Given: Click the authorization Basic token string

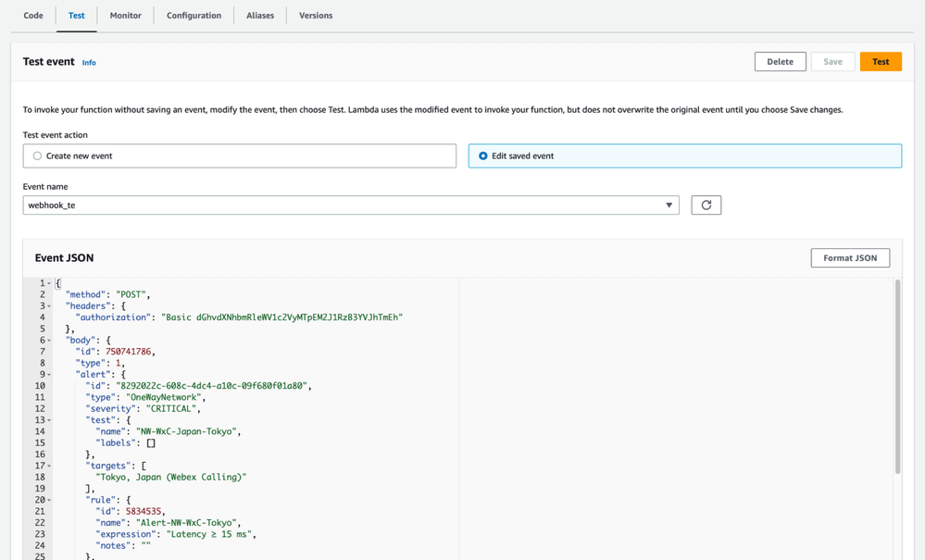Looking at the screenshot, I should point(282,317).
